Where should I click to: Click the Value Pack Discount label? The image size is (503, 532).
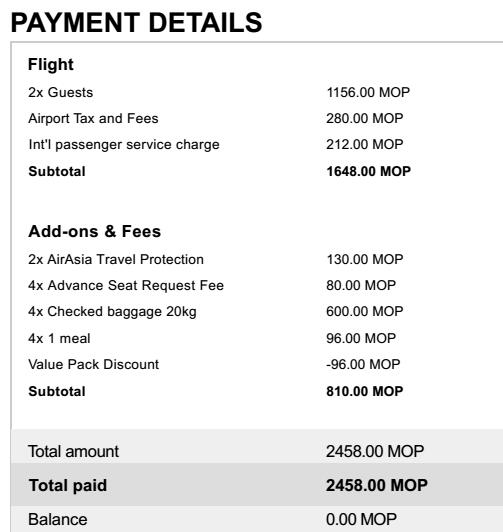[x=94, y=364]
